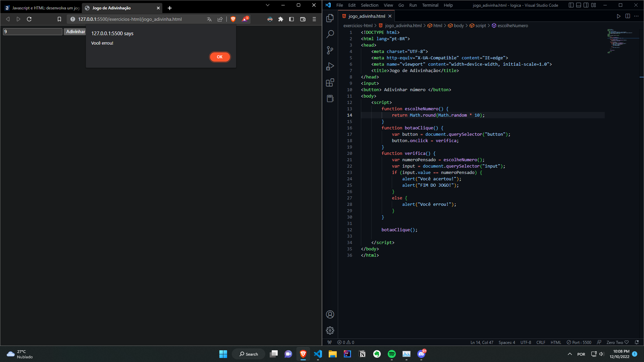Image resolution: width=644 pixels, height=362 pixels.
Task: Click the Search icon in VS Code sidebar
Action: [330, 35]
